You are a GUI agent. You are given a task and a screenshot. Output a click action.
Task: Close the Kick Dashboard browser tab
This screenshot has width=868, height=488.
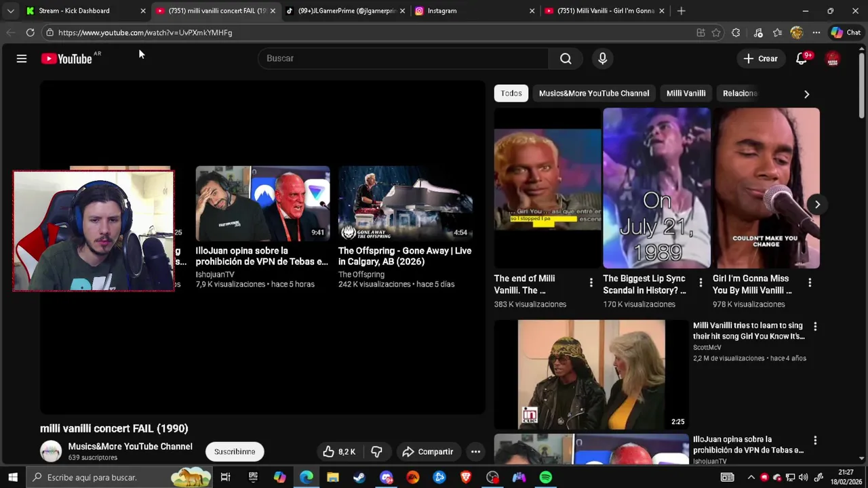point(143,11)
